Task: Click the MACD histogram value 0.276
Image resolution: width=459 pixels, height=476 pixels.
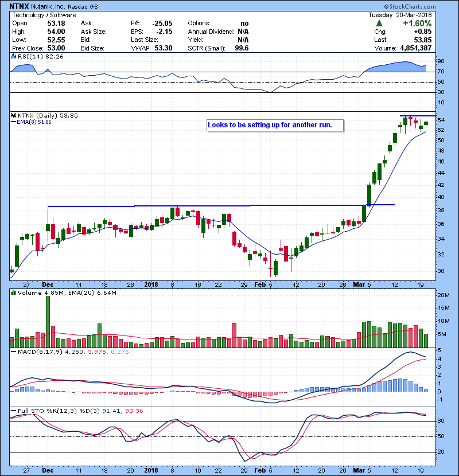Action: point(120,352)
